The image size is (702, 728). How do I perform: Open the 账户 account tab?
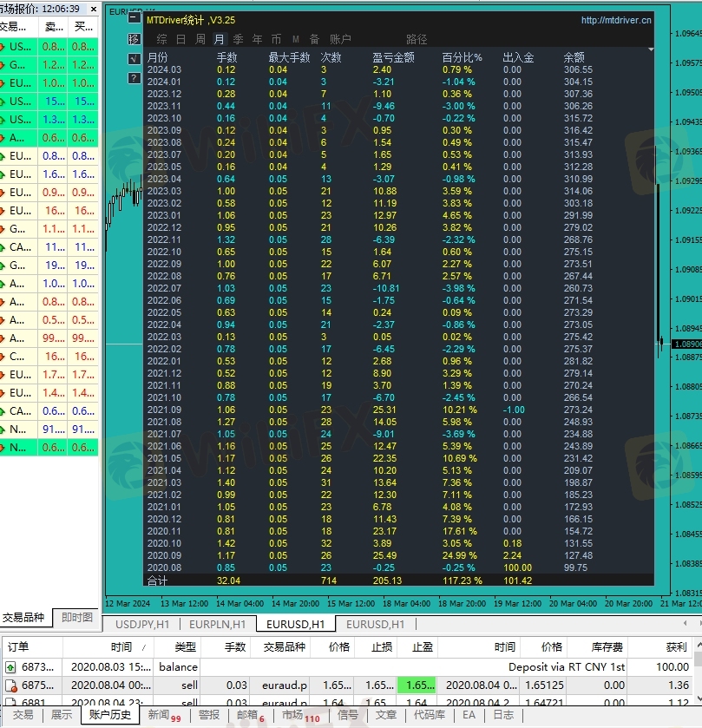340,39
